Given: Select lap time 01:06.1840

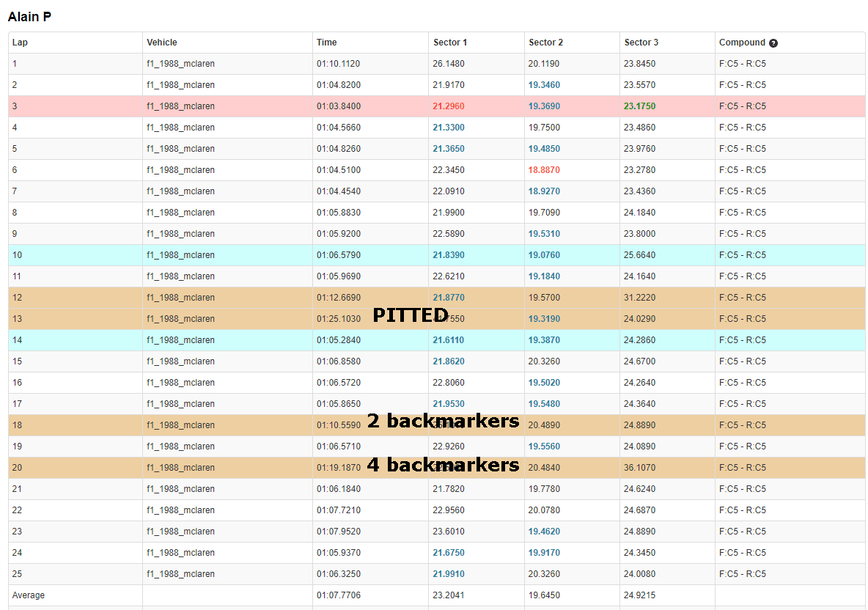Looking at the screenshot, I should click(338, 489).
